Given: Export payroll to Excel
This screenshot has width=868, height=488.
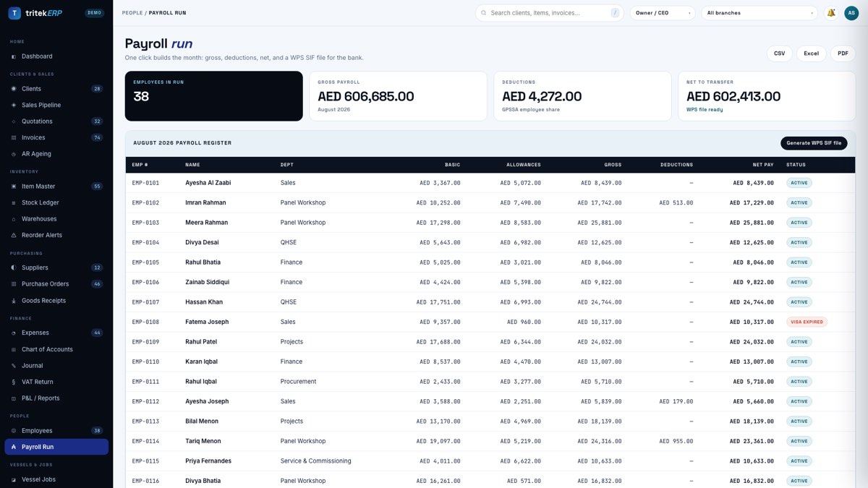Looking at the screenshot, I should point(812,53).
